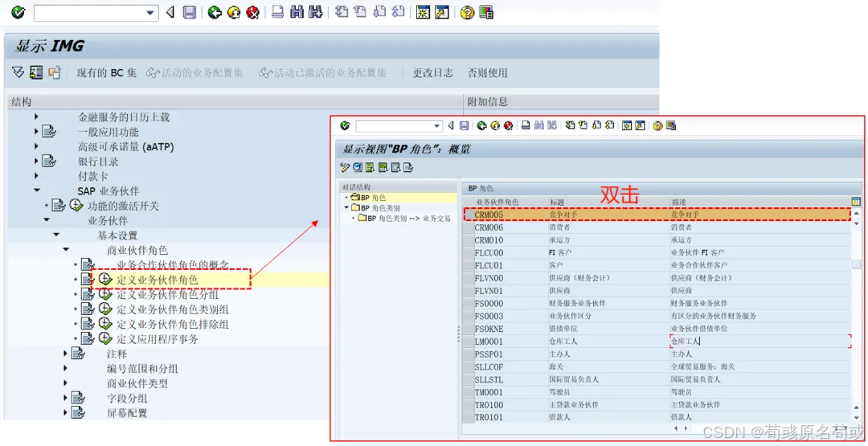Click vertical scrollbar down arrow at table bottom
Image resolution: width=868 pixels, height=446 pixels.
click(857, 418)
